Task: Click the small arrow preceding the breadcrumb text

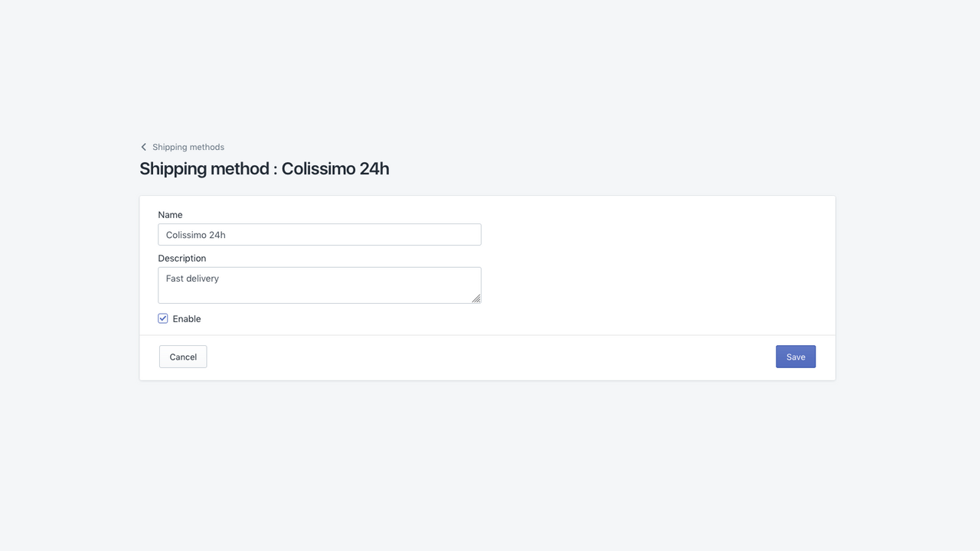Action: (143, 146)
